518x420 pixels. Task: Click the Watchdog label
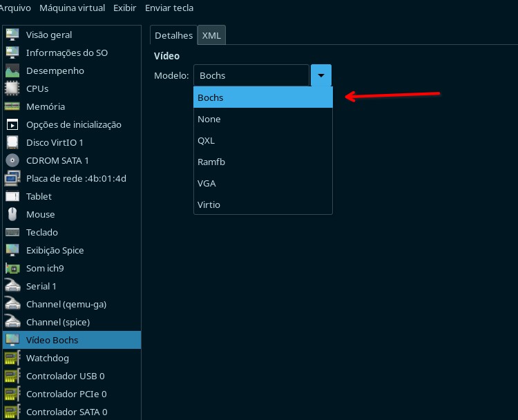tap(48, 358)
